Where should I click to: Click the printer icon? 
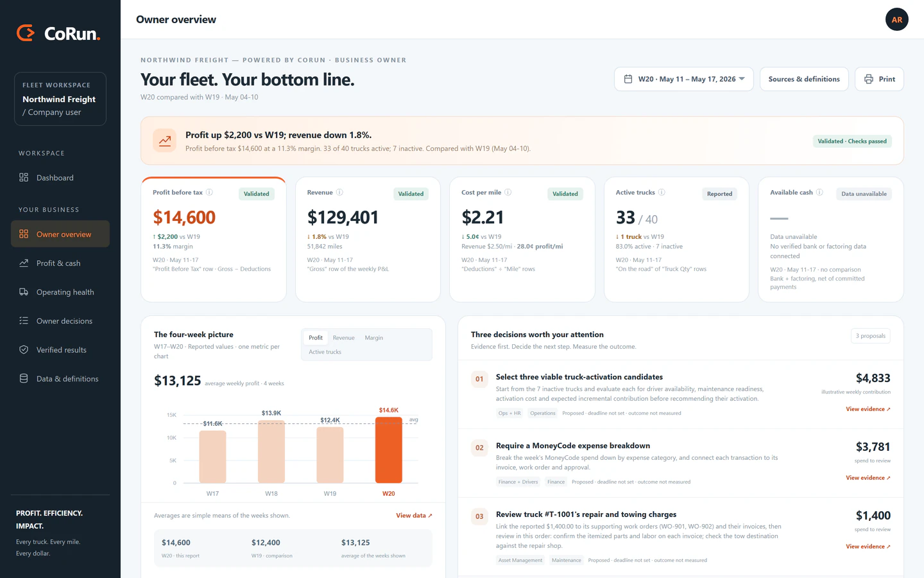click(868, 79)
